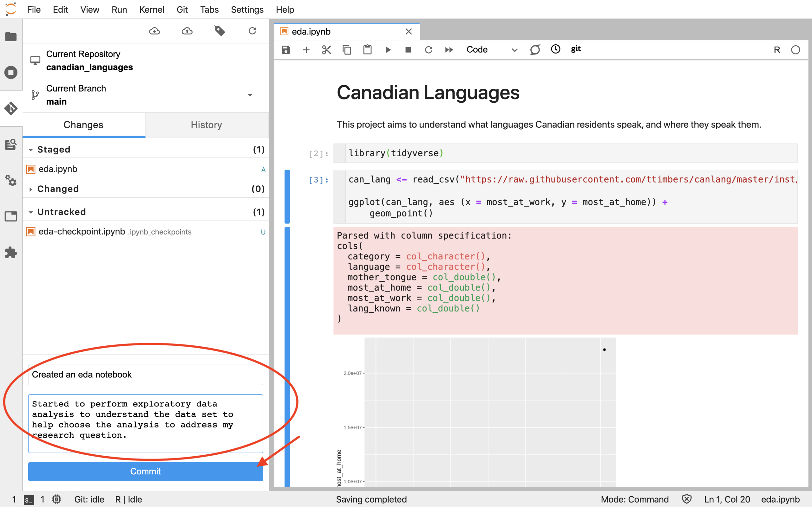Refresh the git repository panel

coord(252,31)
